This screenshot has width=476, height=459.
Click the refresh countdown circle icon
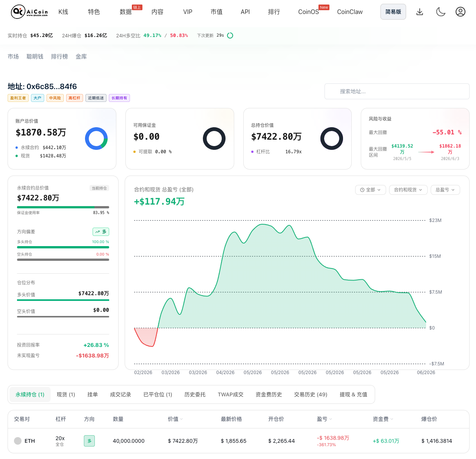coord(230,35)
